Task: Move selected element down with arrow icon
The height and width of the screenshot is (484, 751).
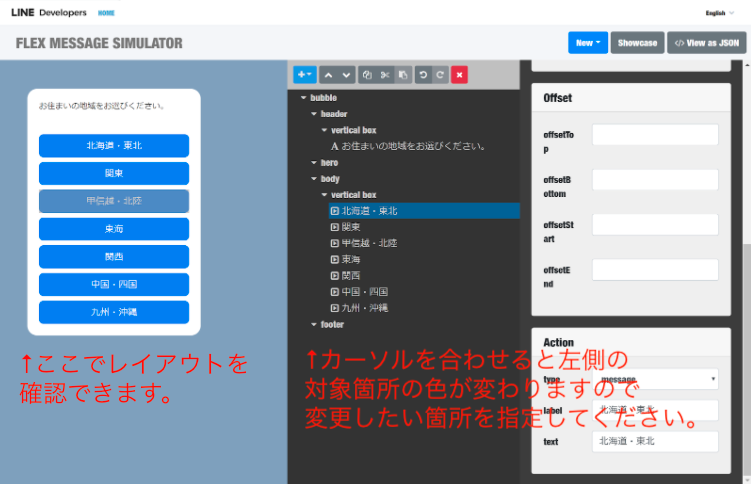Action: click(346, 74)
